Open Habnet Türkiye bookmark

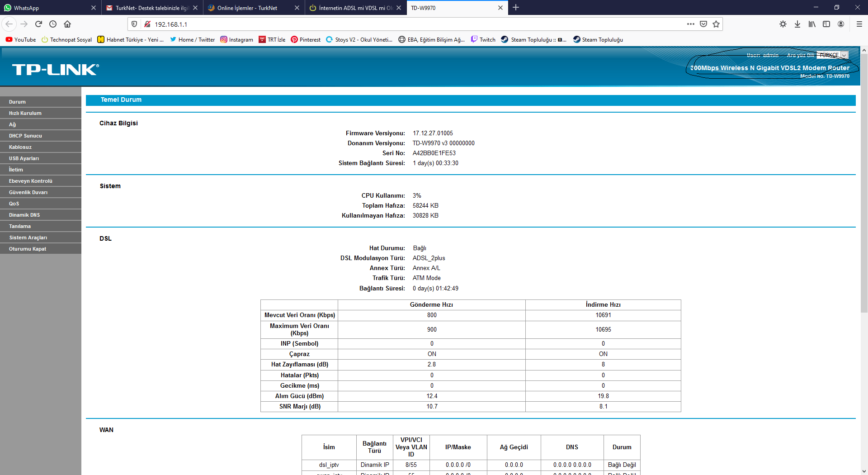131,39
